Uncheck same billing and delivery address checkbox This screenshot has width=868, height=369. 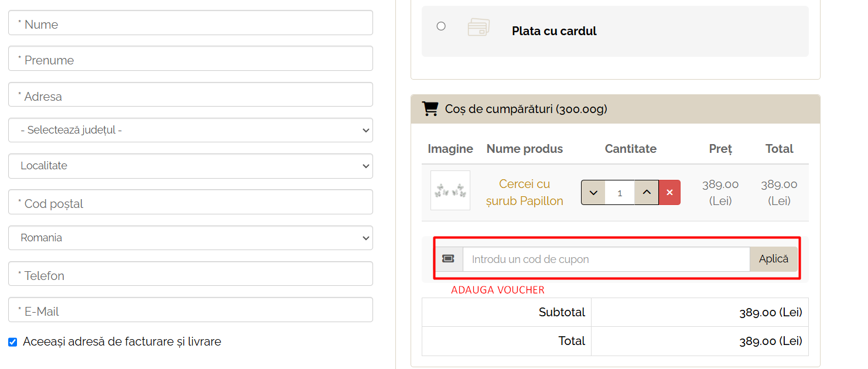pos(13,342)
